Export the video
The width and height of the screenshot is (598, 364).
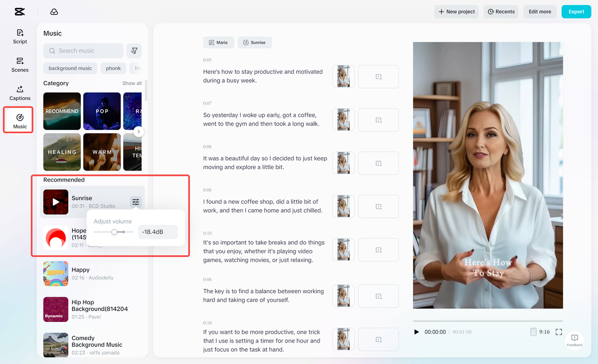[x=577, y=12]
